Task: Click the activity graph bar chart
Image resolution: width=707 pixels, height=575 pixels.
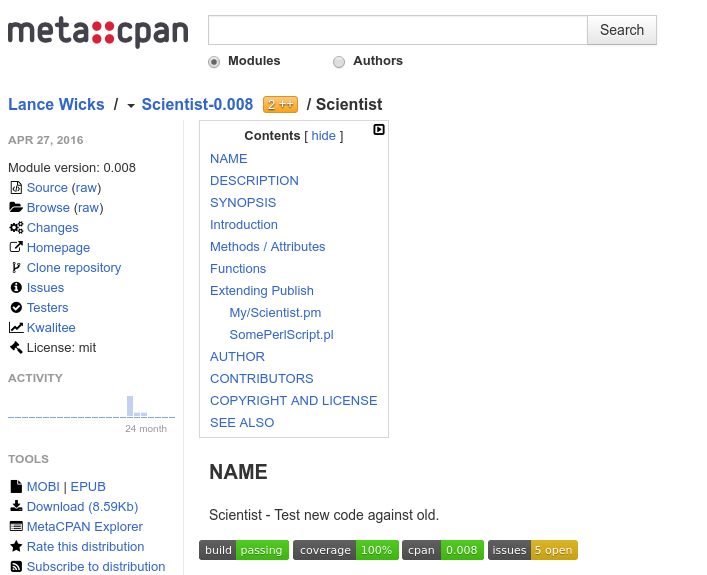Action: coord(92,407)
